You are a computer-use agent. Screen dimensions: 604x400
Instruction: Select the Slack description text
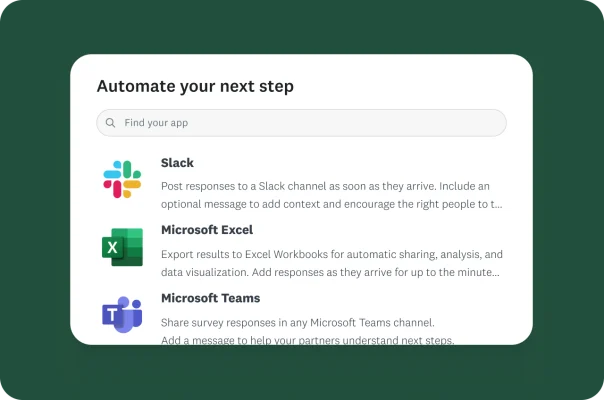[332, 195]
